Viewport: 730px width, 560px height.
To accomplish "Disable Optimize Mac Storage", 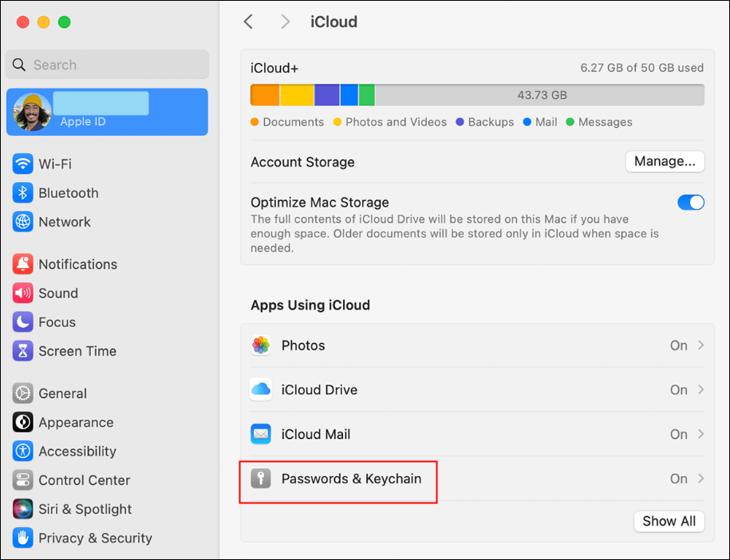I will click(x=691, y=202).
